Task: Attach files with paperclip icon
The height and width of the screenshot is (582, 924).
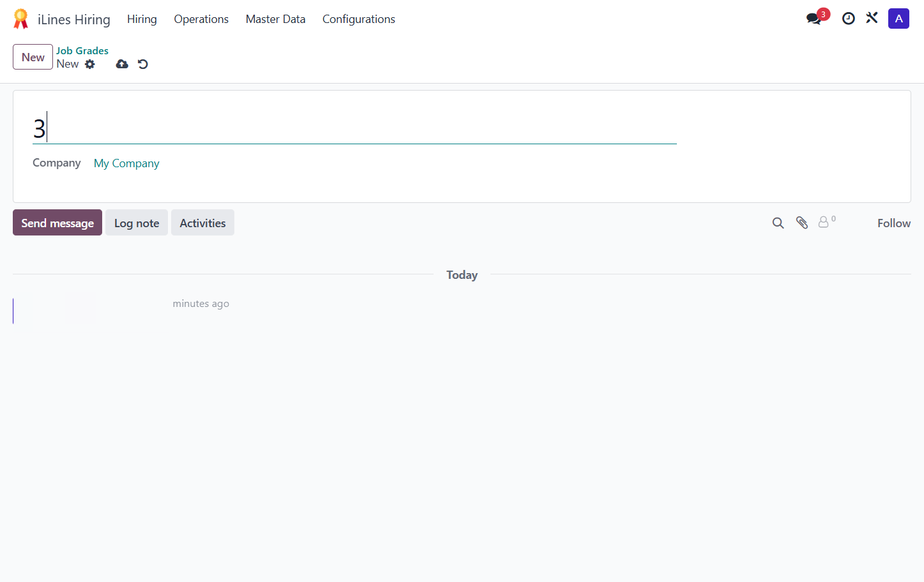Action: coord(802,222)
